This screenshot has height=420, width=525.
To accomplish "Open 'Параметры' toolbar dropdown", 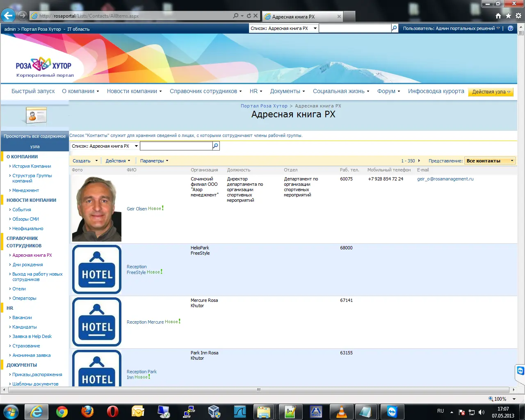I will (154, 161).
